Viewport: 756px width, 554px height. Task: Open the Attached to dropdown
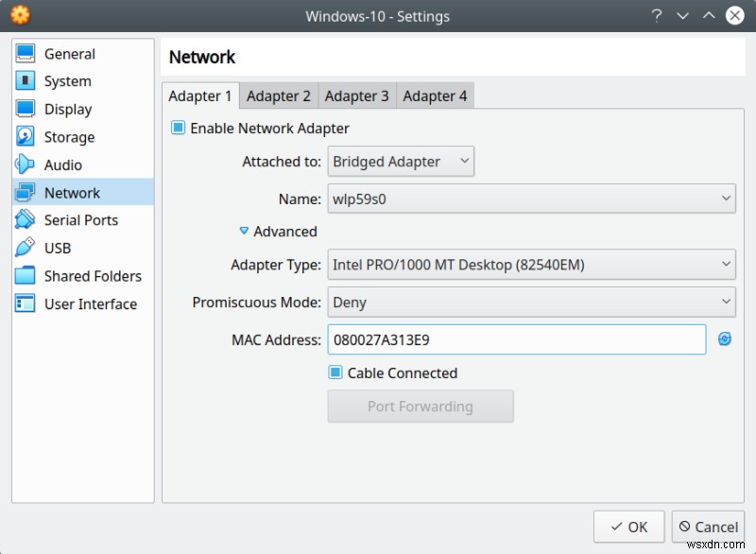(400, 161)
